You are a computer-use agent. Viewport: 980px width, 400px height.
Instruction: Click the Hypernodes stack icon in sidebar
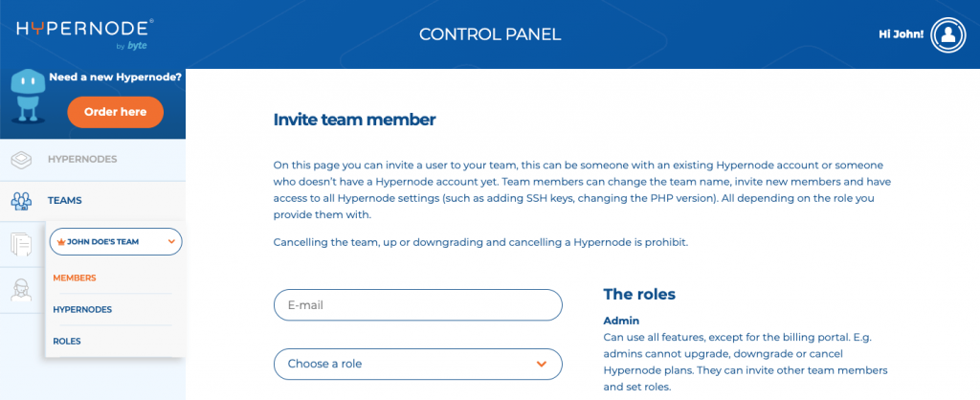click(x=22, y=159)
